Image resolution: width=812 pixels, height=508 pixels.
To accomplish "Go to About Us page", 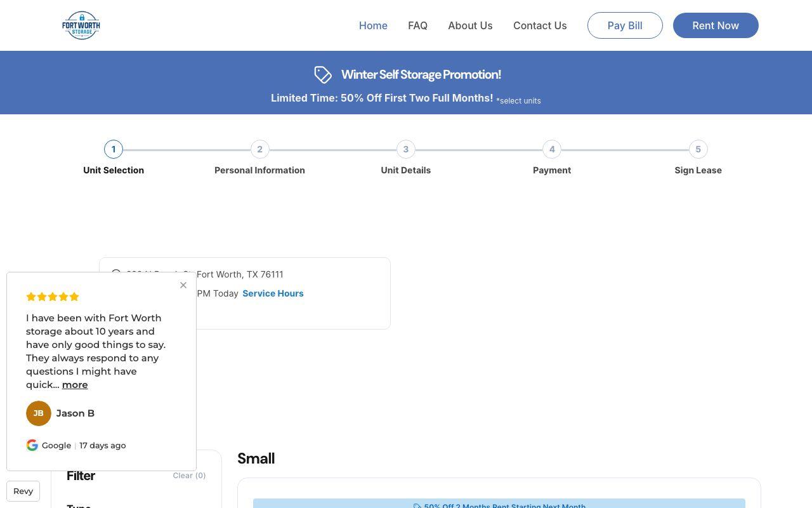I will [x=470, y=25].
